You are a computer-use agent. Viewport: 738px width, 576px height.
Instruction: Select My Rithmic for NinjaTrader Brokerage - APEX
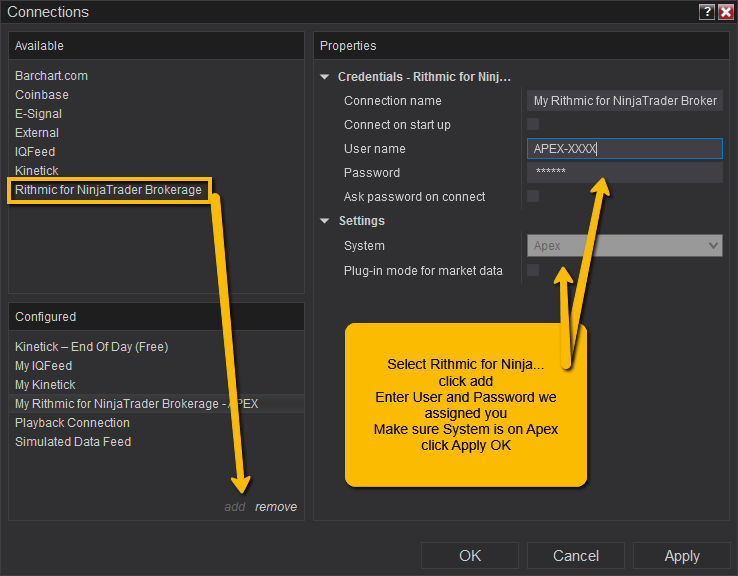(x=156, y=403)
